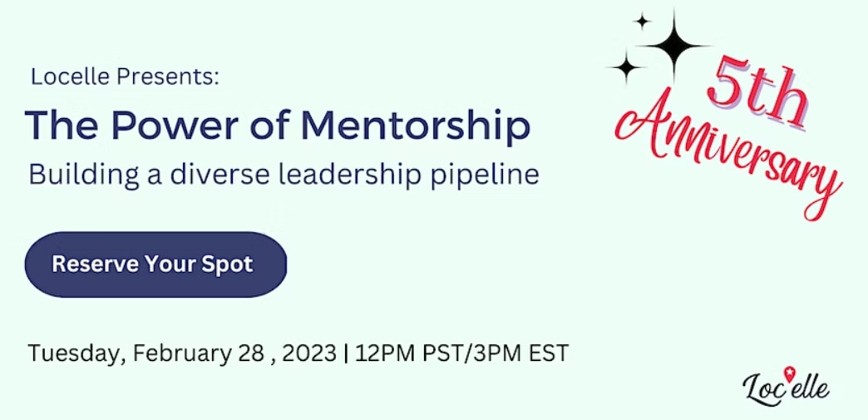
Task: Click the vertical bar separating date and time
Action: click(346, 353)
